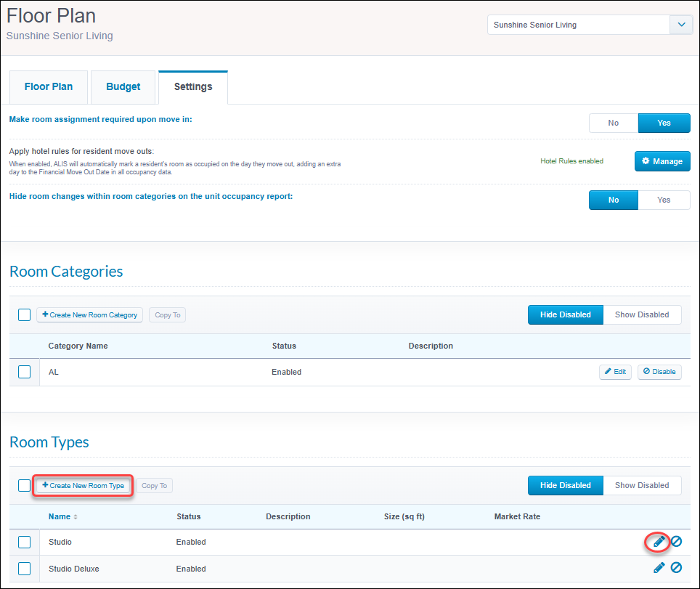700x589 pixels.
Task: Set hide room changes to No
Action: [x=614, y=200]
